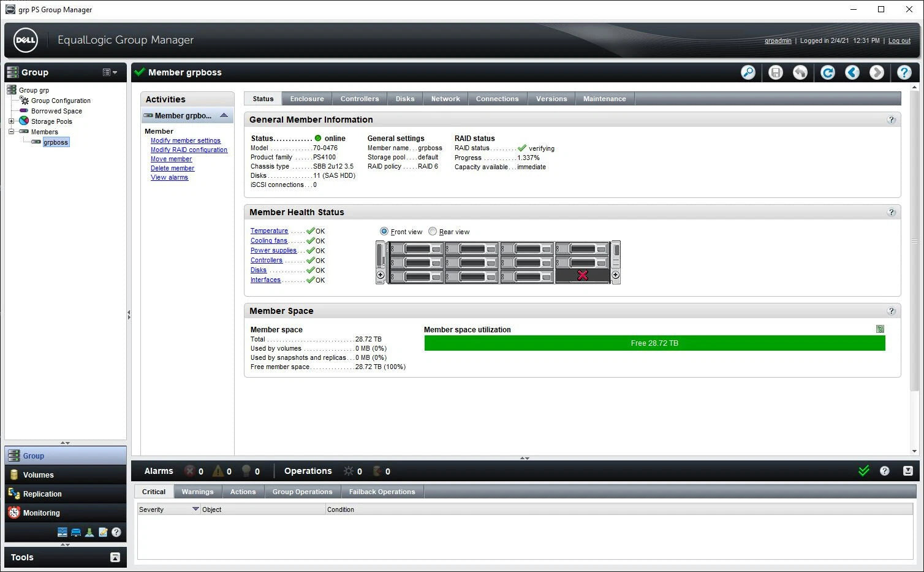Click the Dell logo in the header
Screen dimensions: 924x572
click(26, 40)
